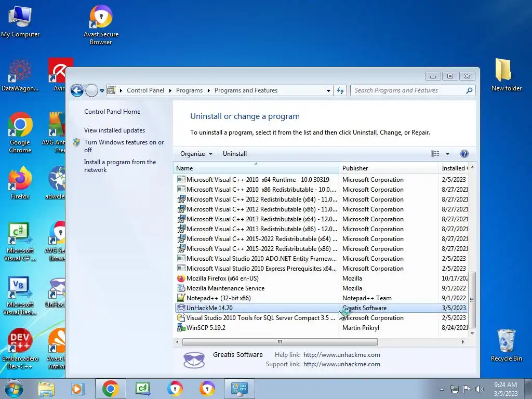Click View installed updates link
This screenshot has height=399, width=532.
point(114,130)
